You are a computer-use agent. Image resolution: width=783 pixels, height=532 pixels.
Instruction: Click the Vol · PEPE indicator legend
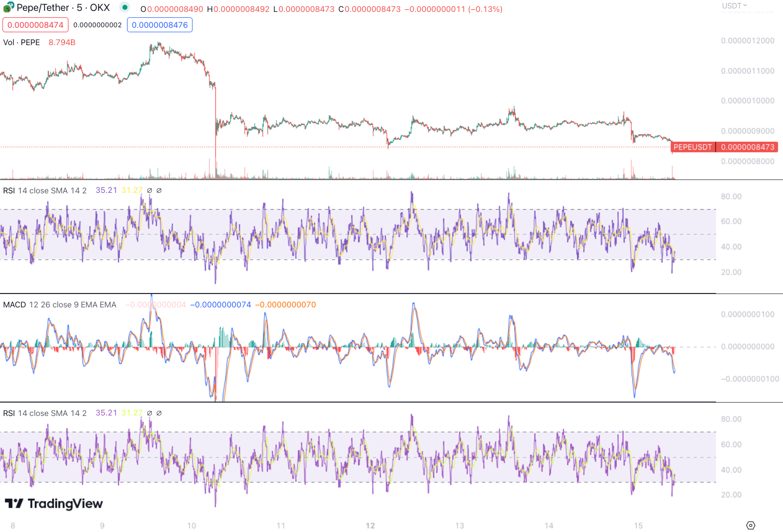pyautogui.click(x=21, y=42)
